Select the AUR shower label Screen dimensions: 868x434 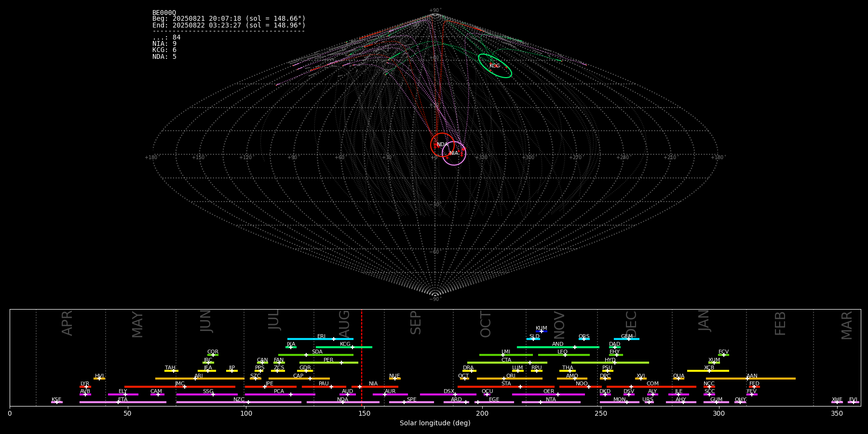(390, 392)
